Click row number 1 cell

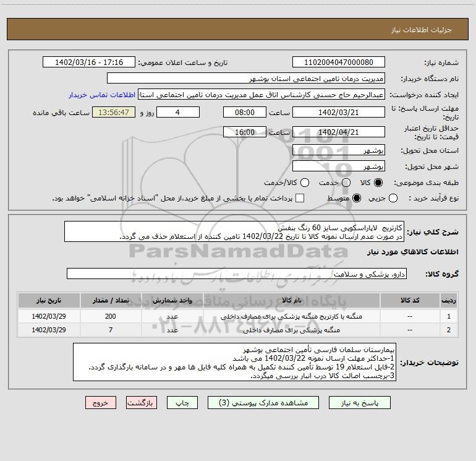pos(449,316)
